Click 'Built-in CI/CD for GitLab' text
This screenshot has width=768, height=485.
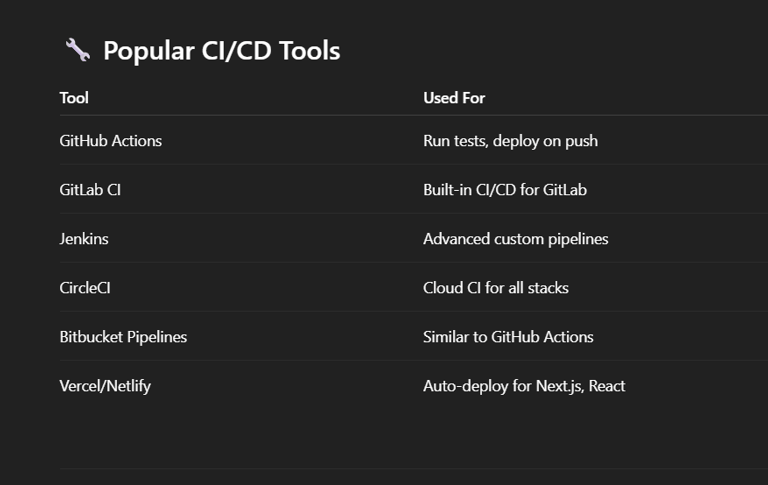point(505,190)
